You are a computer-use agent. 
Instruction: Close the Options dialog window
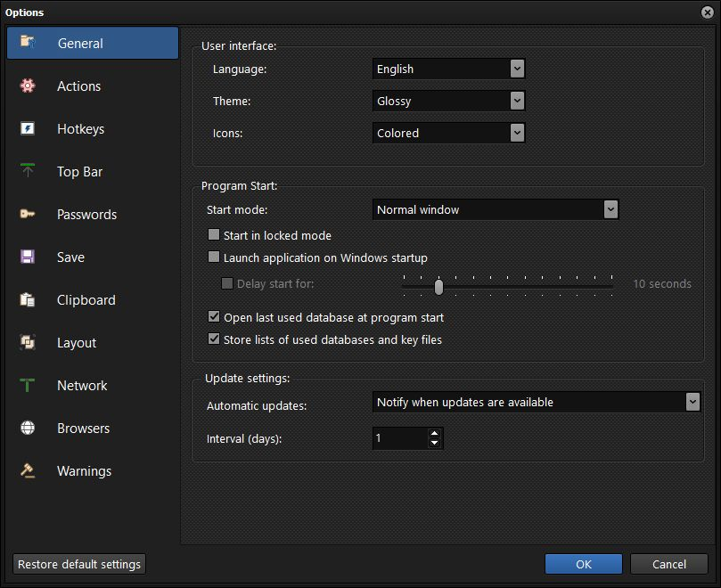click(708, 12)
